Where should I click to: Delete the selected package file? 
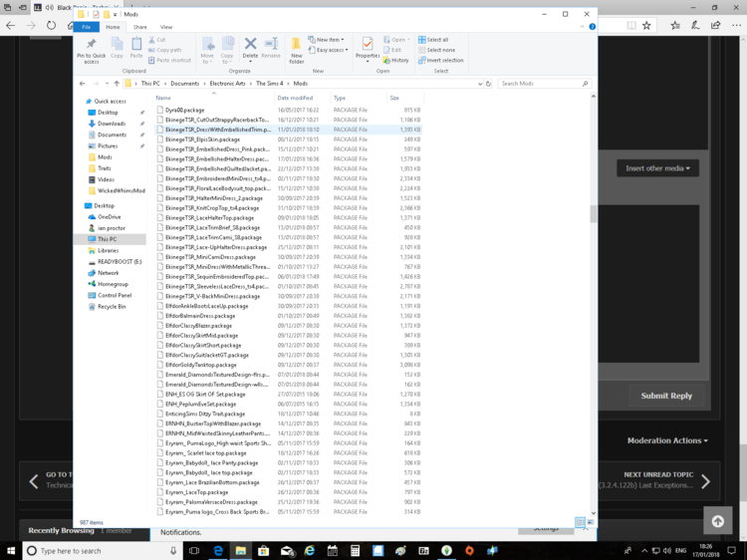click(250, 49)
